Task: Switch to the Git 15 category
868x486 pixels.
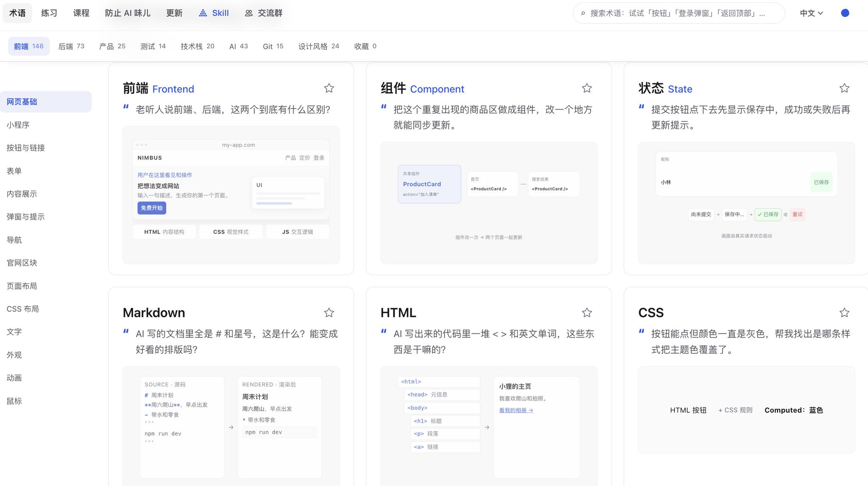Action: [x=273, y=46]
